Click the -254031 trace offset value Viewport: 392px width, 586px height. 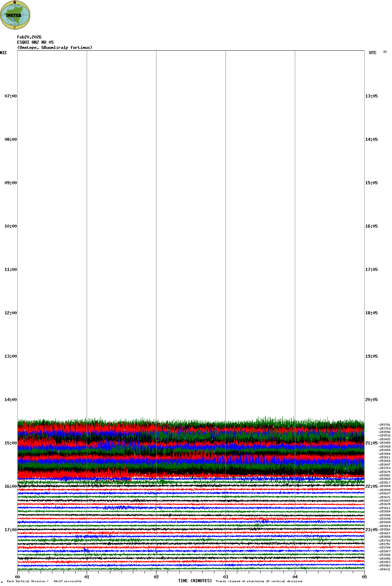384,569
